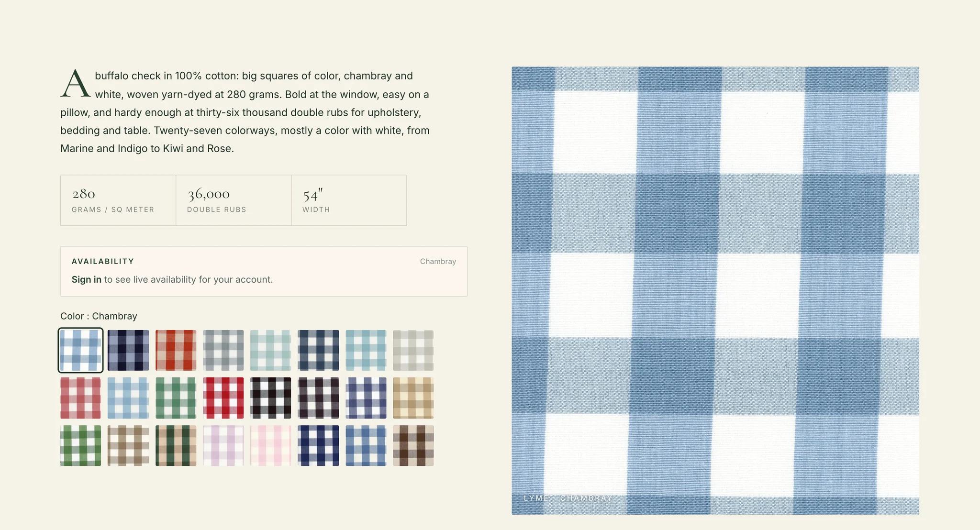Image resolution: width=980 pixels, height=530 pixels.
Task: Click the large drop cap letter A
Action: 75,84
